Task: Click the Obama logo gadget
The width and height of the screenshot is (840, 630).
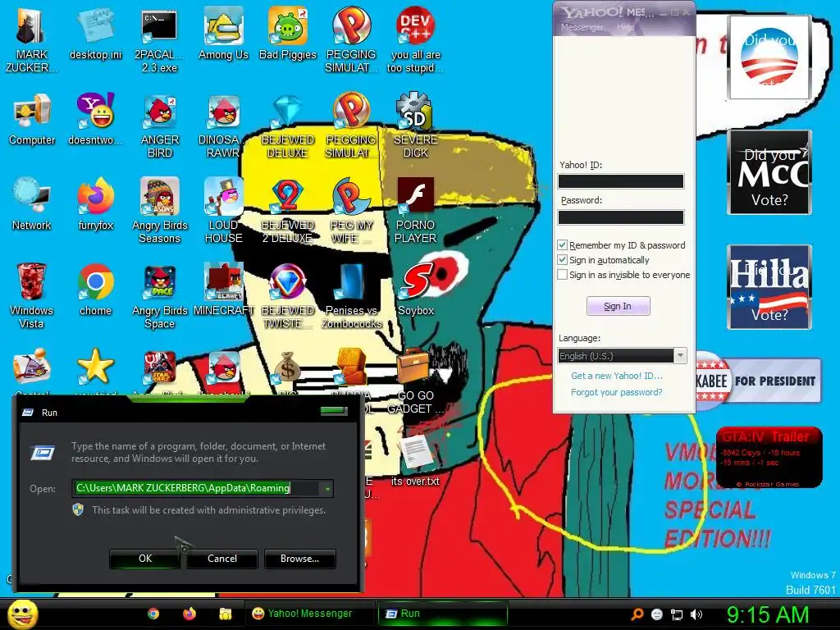Action: click(x=769, y=57)
